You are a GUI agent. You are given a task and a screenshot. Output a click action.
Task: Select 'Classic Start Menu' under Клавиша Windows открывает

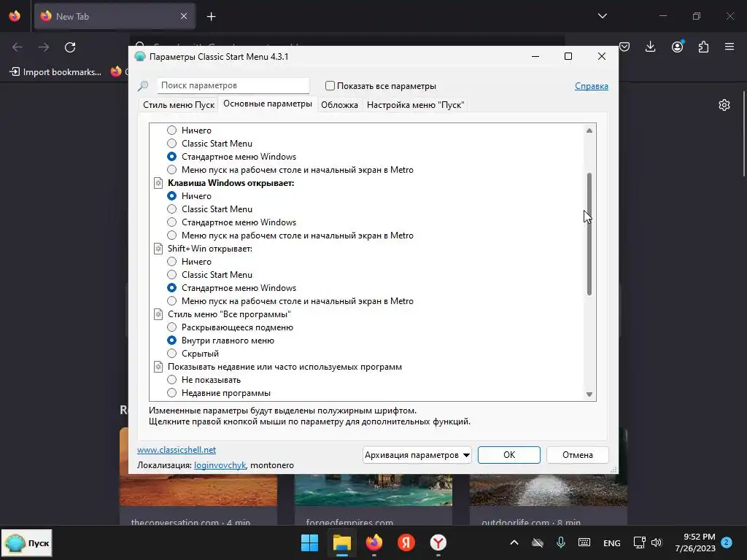click(x=171, y=209)
